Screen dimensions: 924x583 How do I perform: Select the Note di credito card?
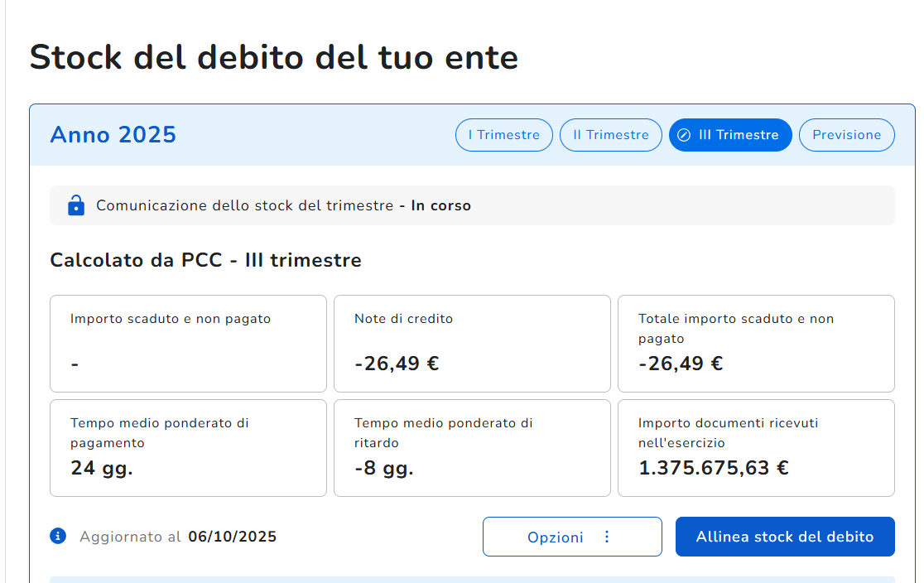tap(472, 343)
